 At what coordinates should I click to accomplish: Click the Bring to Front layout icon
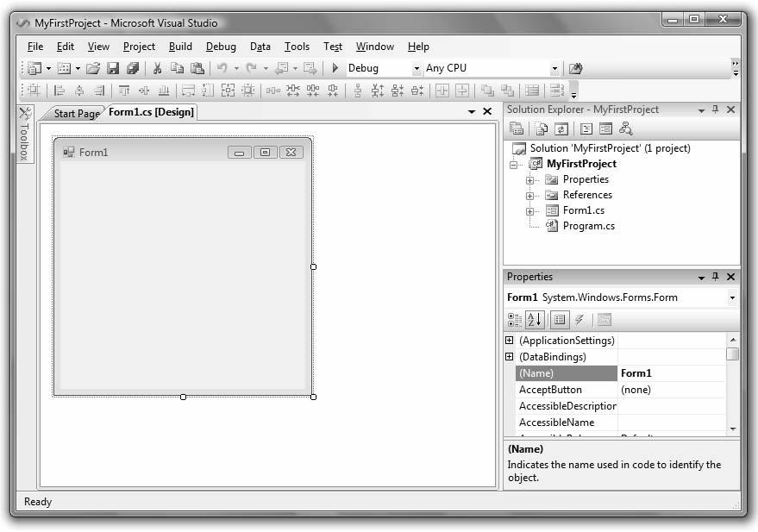(x=487, y=90)
